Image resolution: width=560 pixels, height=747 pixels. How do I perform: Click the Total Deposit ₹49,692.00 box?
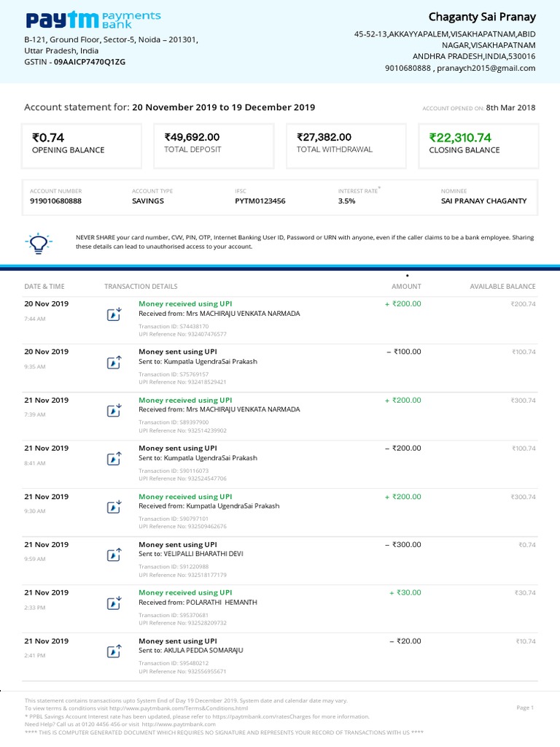point(214,145)
